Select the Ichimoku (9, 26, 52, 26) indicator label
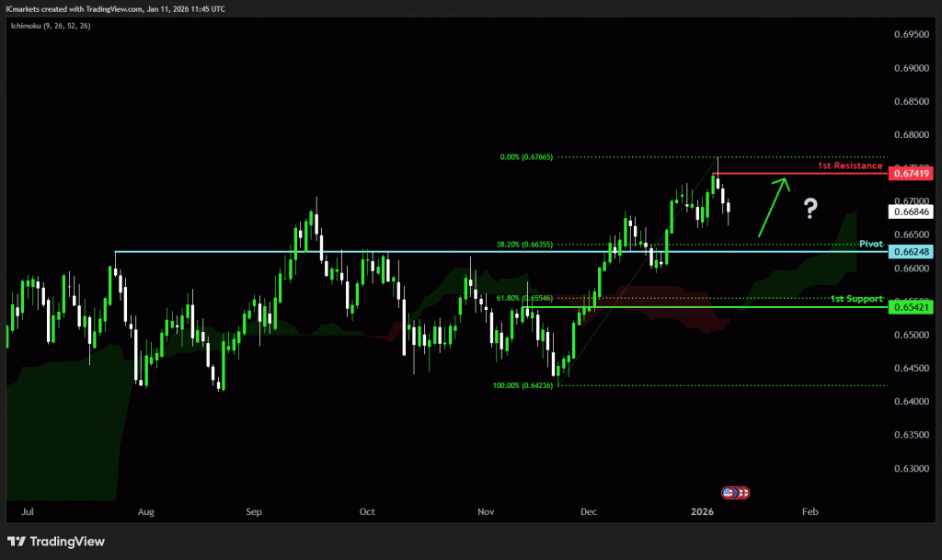 pos(50,26)
